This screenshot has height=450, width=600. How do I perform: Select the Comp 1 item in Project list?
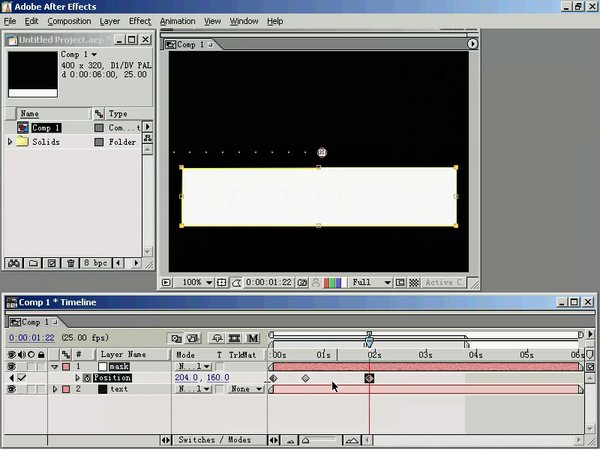tap(46, 128)
